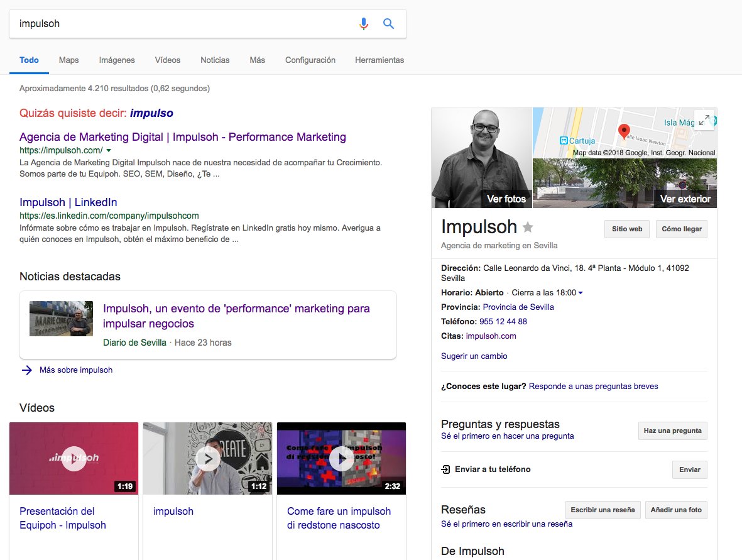This screenshot has height=560, width=742.
Task: Click the Diario de Sevilla source name
Action: click(135, 343)
